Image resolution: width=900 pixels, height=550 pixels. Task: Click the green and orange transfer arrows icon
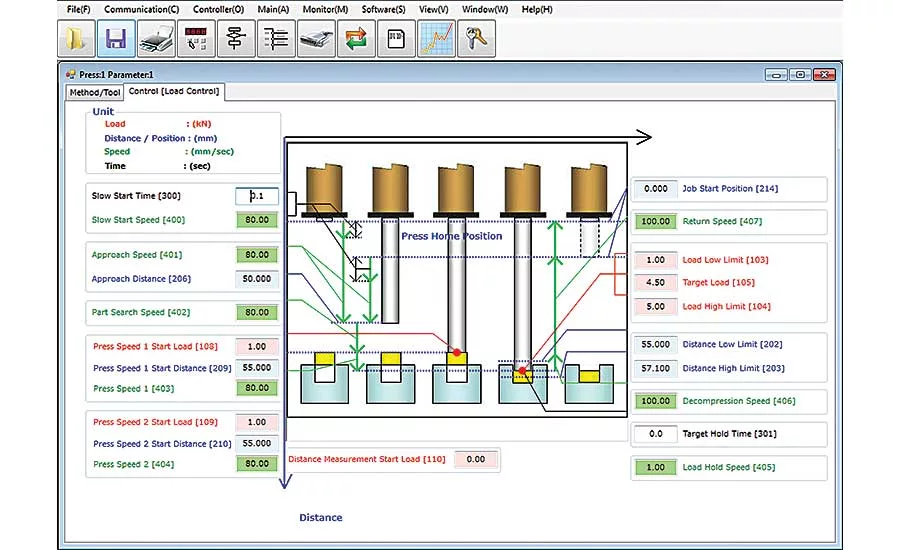pos(356,38)
